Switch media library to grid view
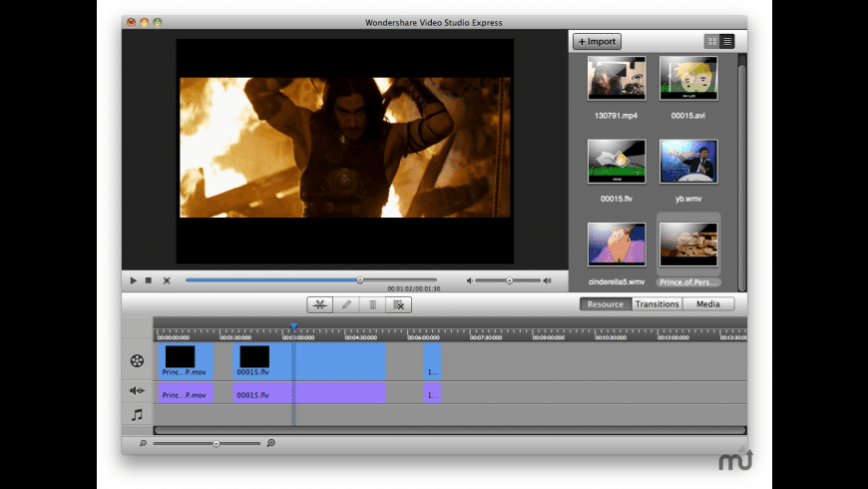 point(712,41)
